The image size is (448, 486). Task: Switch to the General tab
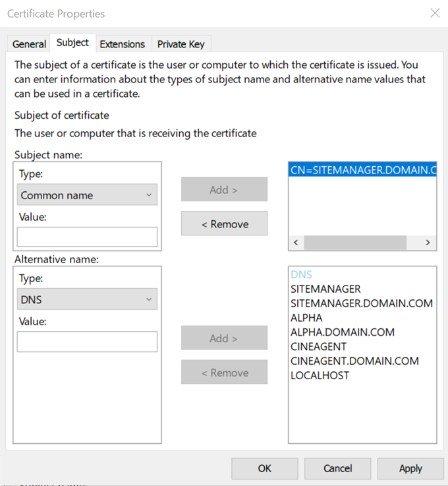[30, 44]
